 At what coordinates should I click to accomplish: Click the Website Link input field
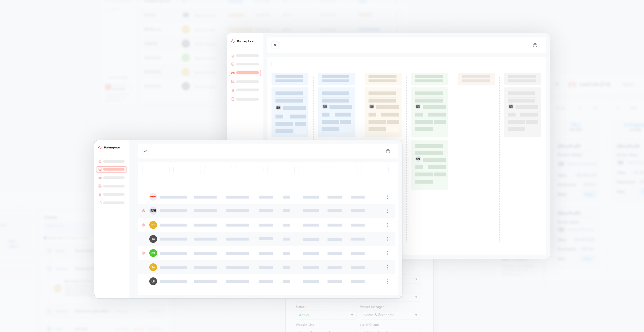(x=326, y=331)
